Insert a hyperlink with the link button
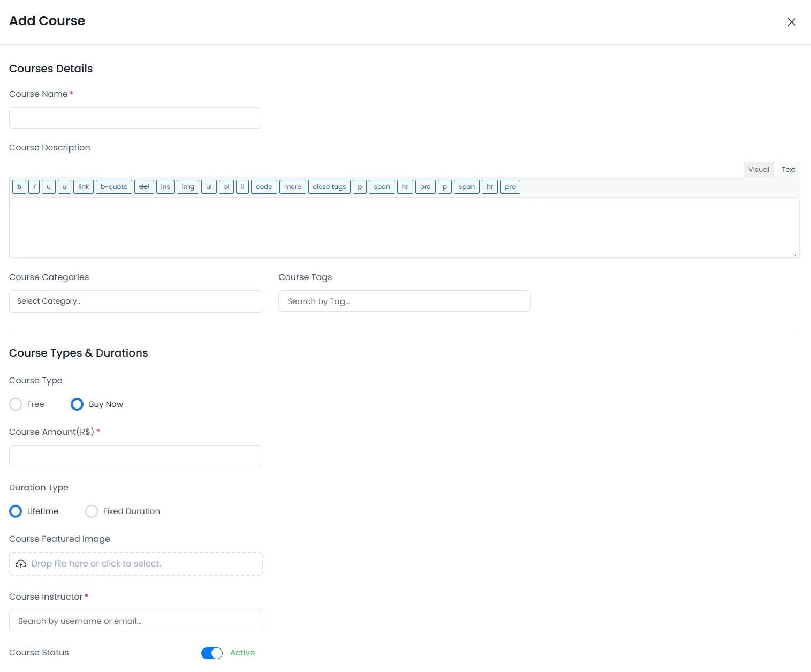The height and width of the screenshot is (672, 811). (x=84, y=187)
